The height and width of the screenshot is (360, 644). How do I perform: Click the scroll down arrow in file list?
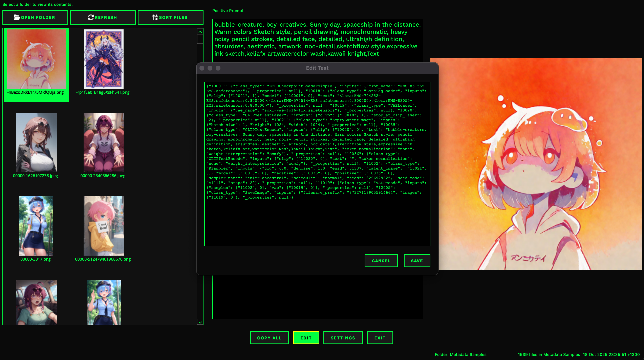(x=200, y=322)
